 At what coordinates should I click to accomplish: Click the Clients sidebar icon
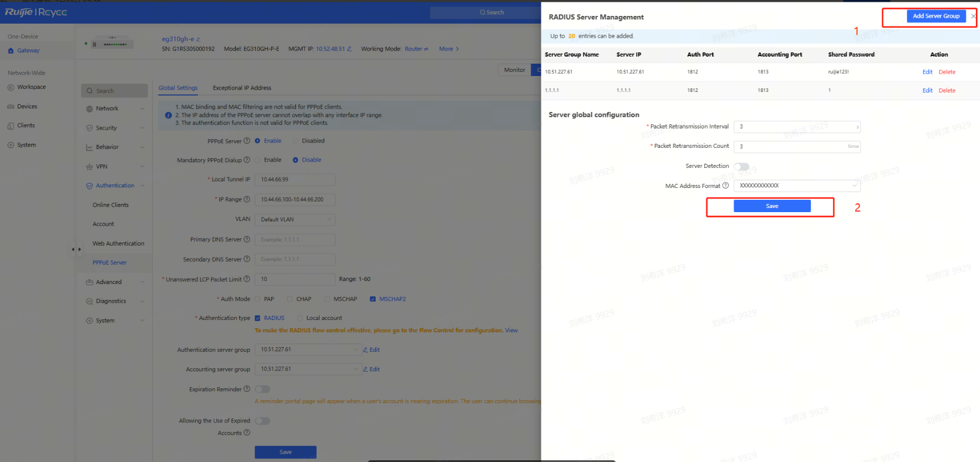click(11, 126)
